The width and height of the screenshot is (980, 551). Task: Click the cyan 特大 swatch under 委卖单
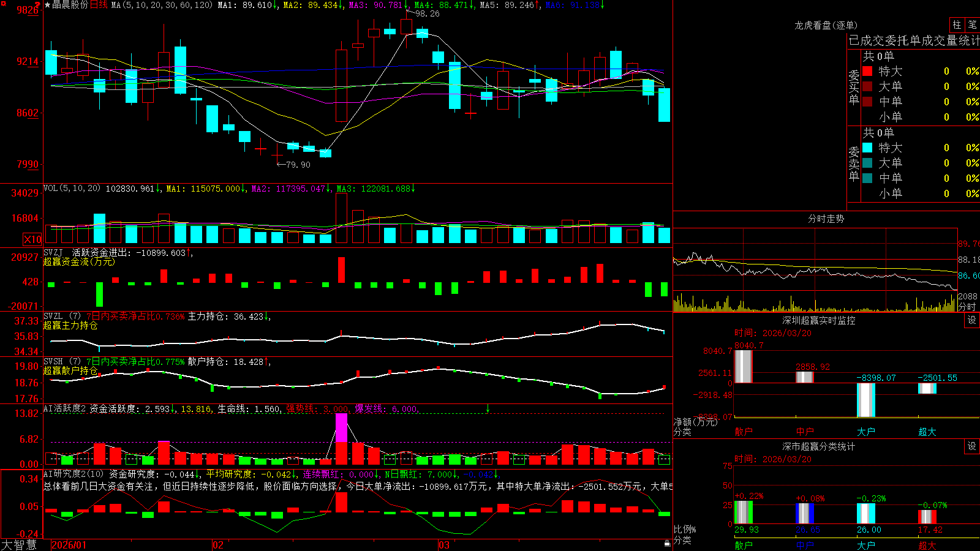[x=867, y=148]
